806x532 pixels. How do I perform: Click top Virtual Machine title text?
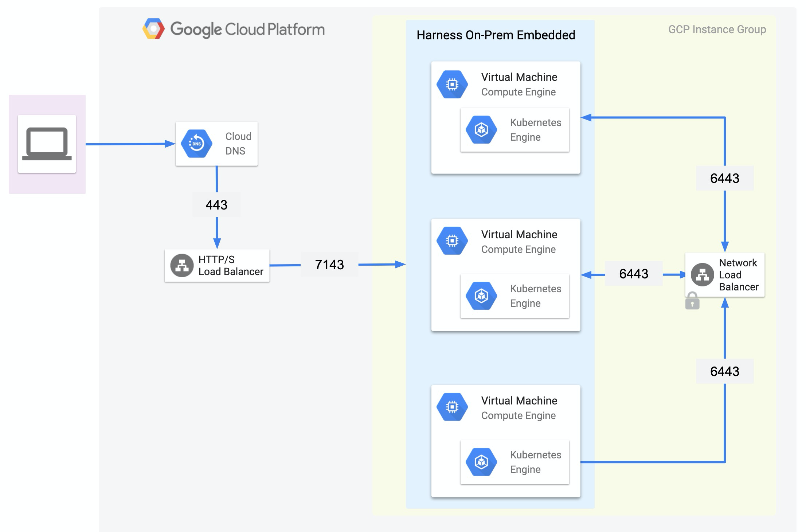[x=519, y=77]
